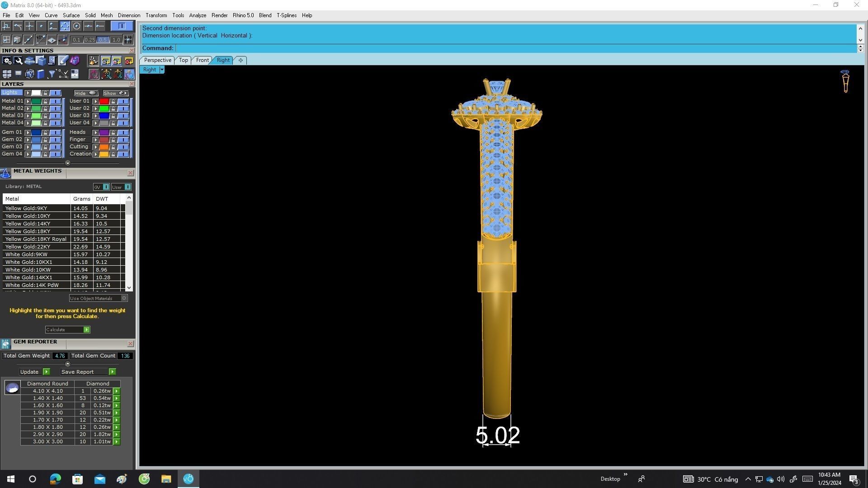Expand the 4.10 X 4.10 diamond row arrow
This screenshot has height=488, width=868.
[117, 391]
